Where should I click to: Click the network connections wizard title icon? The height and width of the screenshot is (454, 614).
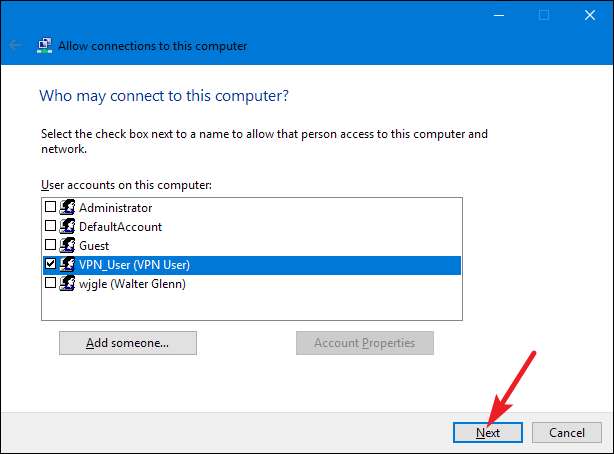click(45, 46)
